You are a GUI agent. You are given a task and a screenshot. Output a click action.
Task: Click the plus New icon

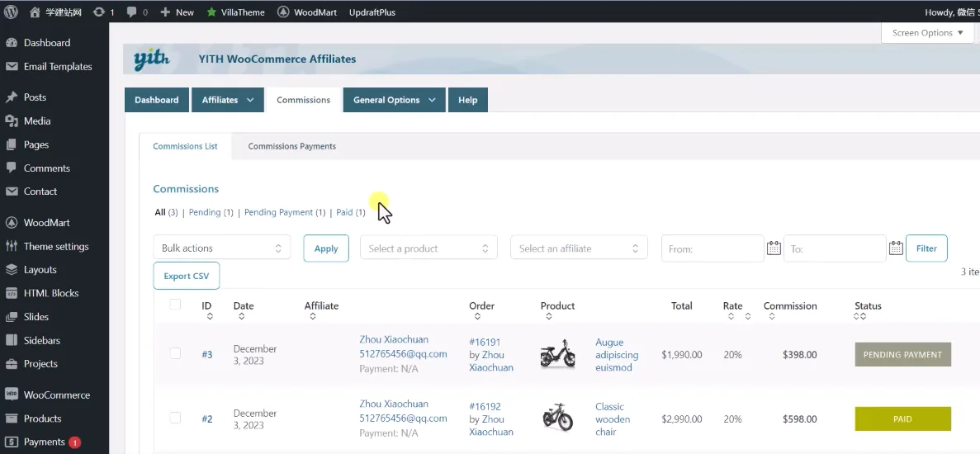(x=165, y=12)
